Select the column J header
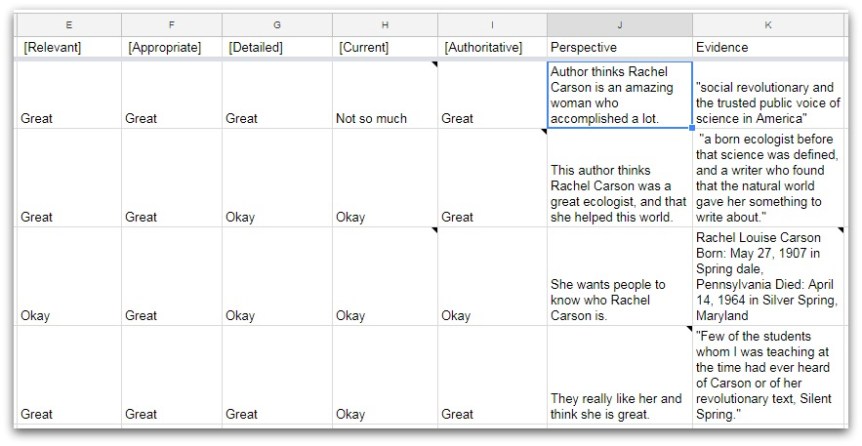This screenshot has width=862, height=446. pyautogui.click(x=619, y=25)
